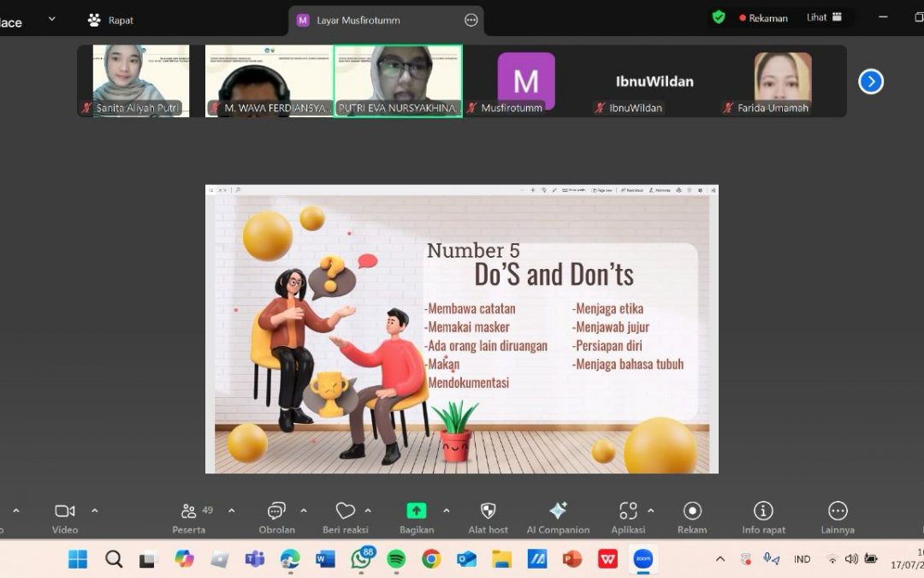Toggle the Video camera on or off
Image resolution: width=924 pixels, height=578 pixels.
[x=65, y=512]
